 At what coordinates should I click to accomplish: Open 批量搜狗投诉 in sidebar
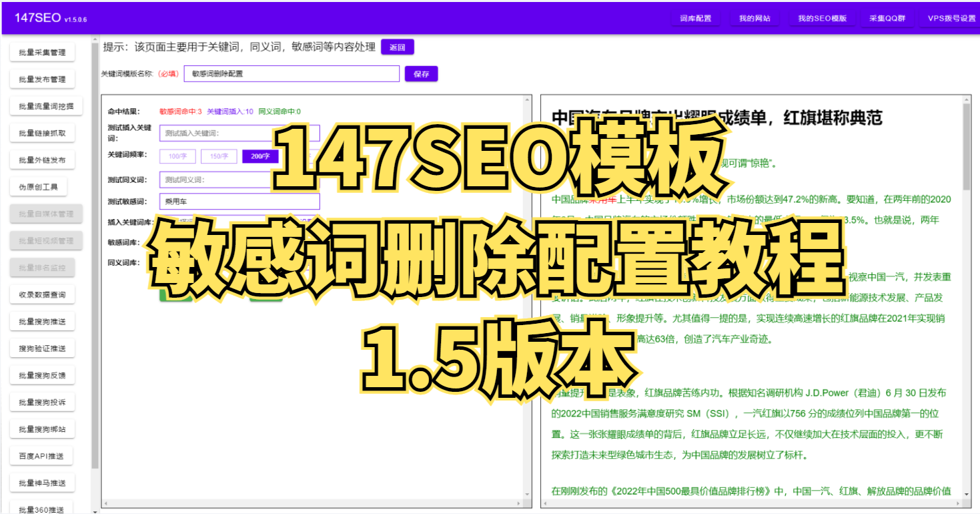tap(42, 403)
